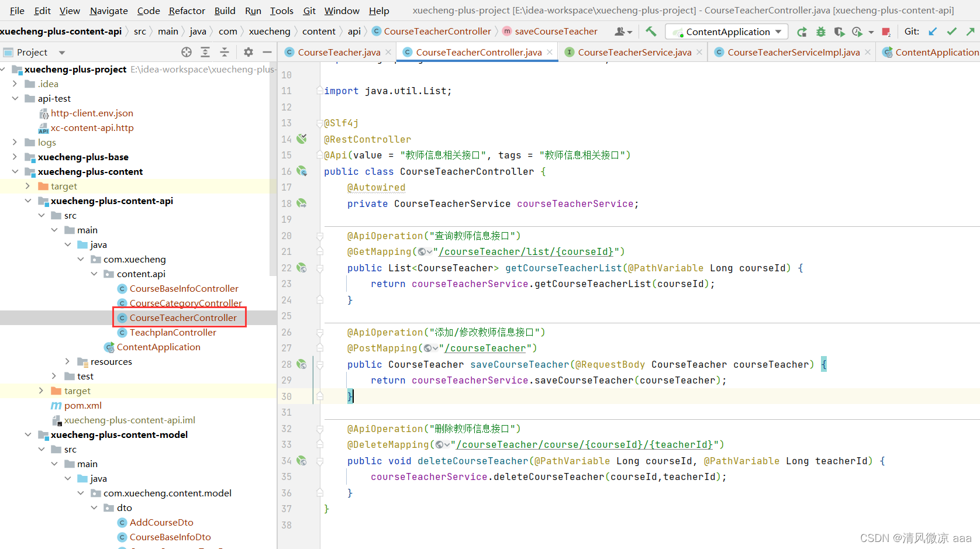Click the gutter icon on line 18
The image size is (980, 549).
(302, 203)
